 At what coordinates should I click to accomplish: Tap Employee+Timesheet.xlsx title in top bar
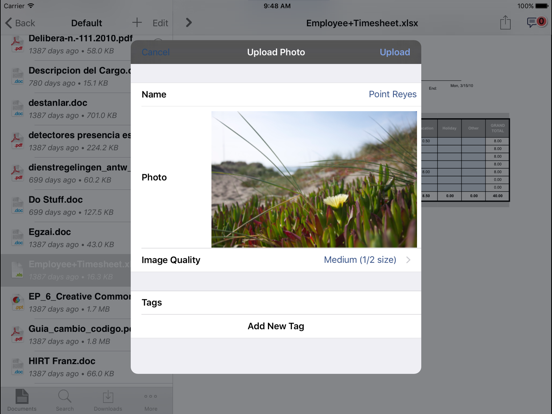pos(362,23)
